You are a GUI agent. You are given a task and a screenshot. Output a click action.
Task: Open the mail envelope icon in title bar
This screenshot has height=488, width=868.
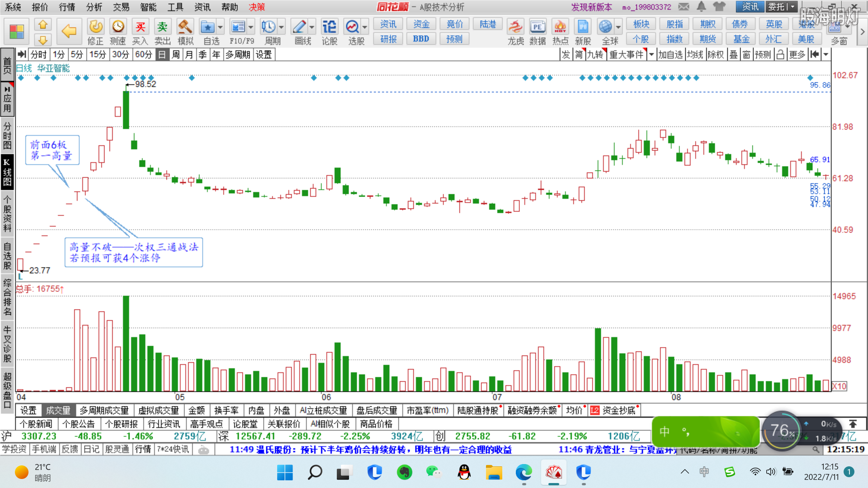[684, 7]
